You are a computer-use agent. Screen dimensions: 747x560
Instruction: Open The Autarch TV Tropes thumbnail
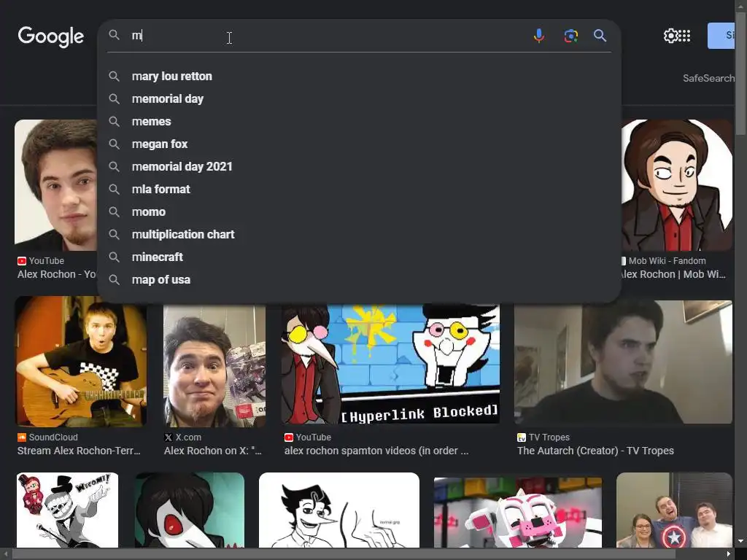click(623, 362)
